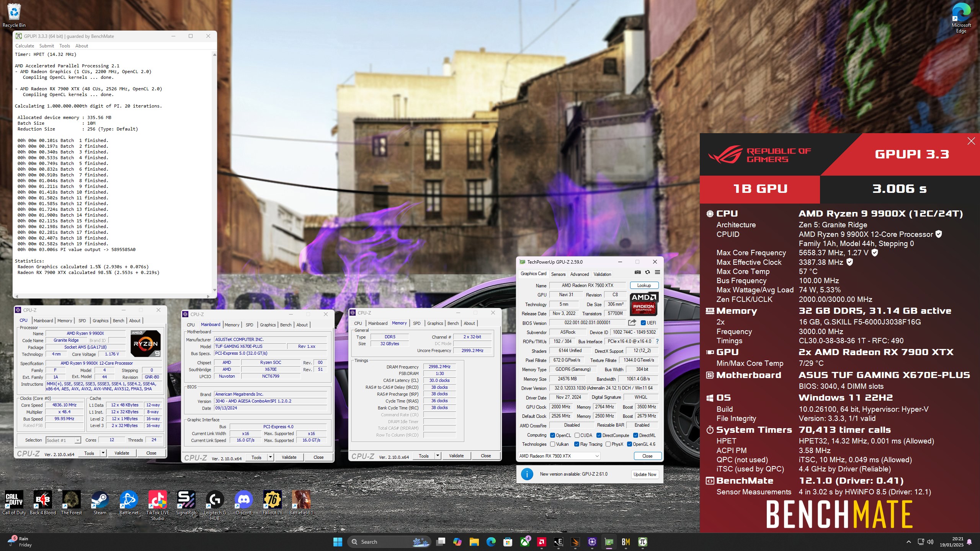Open the Battlefield 1 desktop shortcut

pos(301,503)
